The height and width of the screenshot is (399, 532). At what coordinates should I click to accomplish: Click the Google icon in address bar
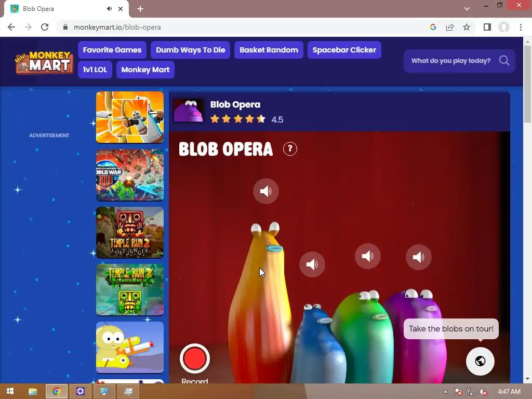433,27
